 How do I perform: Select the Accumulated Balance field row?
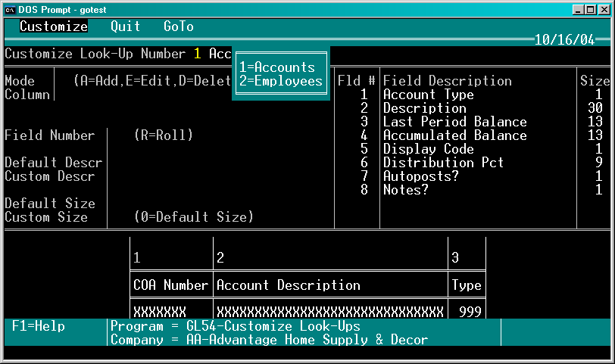click(473, 135)
